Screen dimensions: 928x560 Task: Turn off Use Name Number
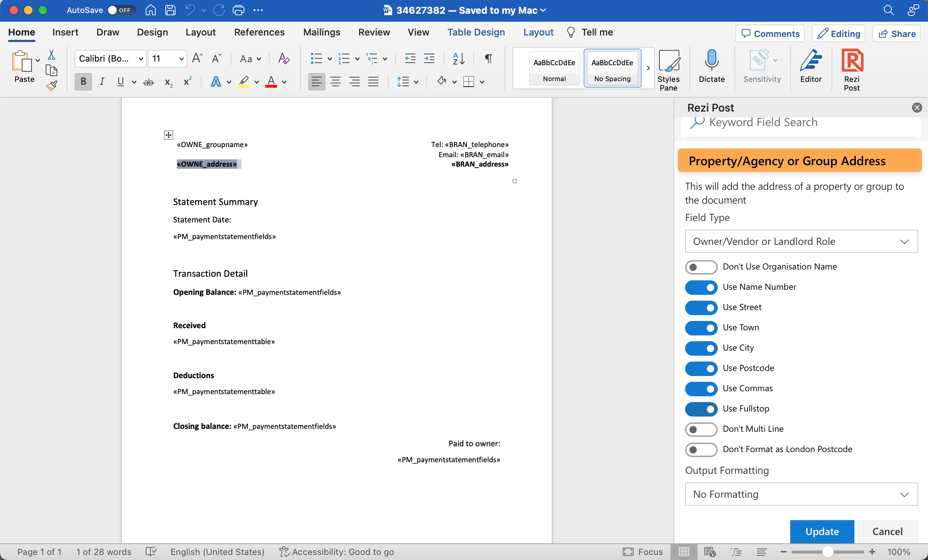tap(701, 287)
